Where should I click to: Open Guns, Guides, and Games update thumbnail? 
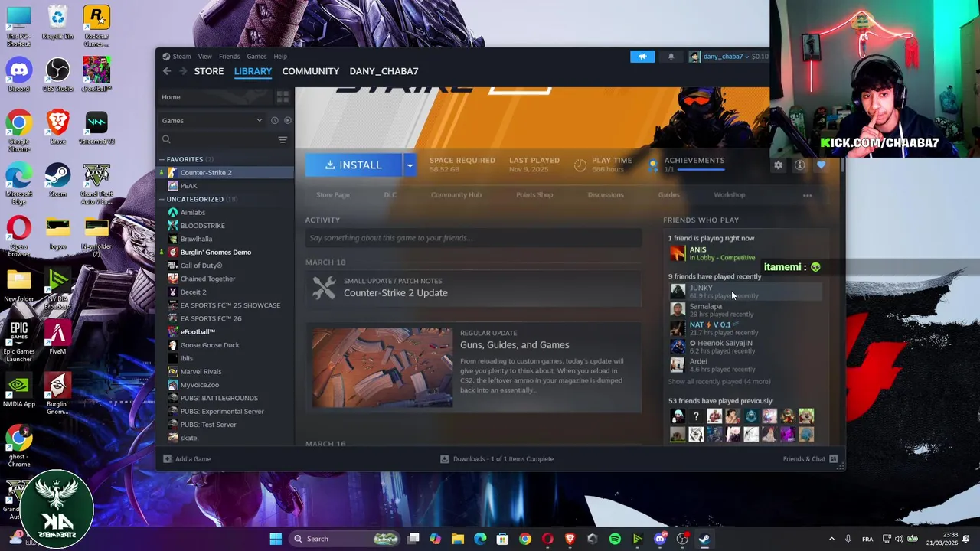382,367
